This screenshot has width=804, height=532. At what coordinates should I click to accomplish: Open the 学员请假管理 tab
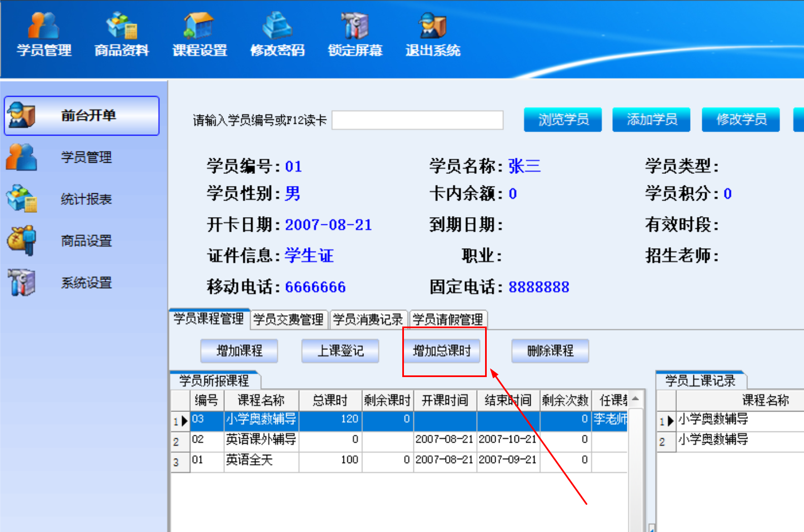pyautogui.click(x=448, y=319)
